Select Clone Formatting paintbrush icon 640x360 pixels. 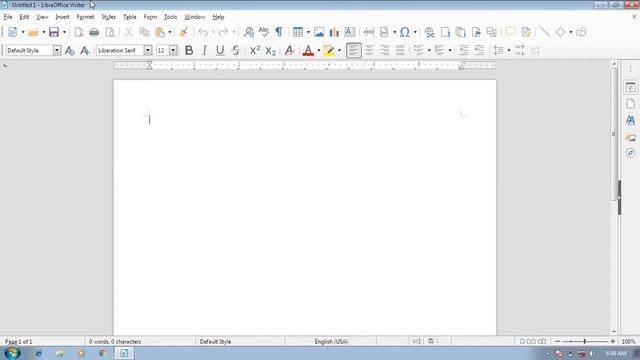tap(184, 32)
